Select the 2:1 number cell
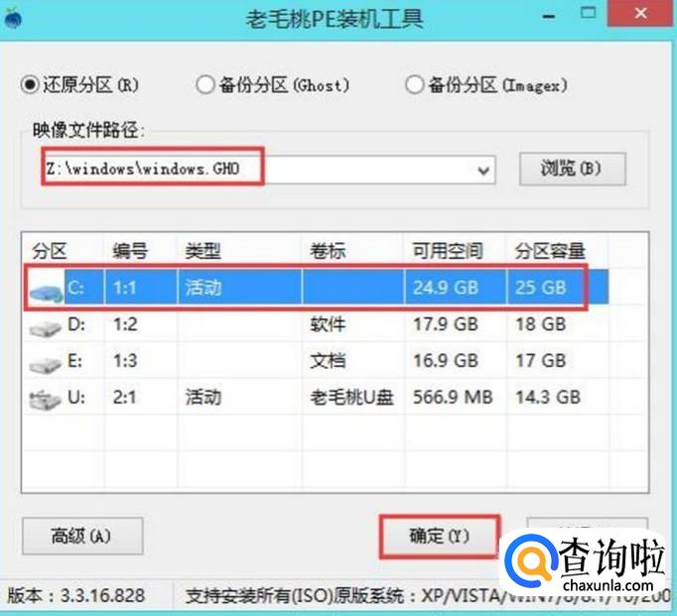Screen dimensions: 677x616 pyautogui.click(x=125, y=397)
